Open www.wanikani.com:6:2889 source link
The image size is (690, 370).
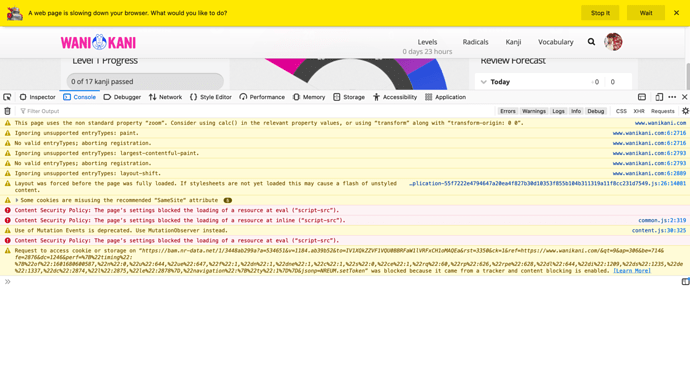649,173
